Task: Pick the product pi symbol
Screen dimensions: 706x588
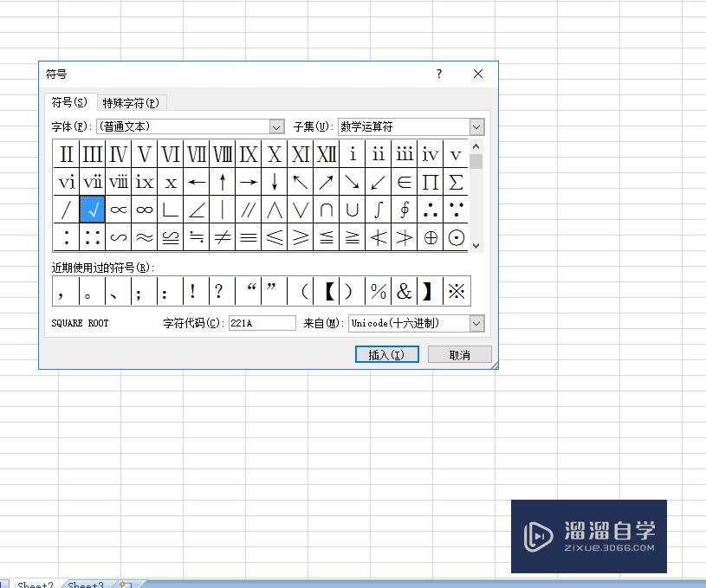Action: pos(431,182)
